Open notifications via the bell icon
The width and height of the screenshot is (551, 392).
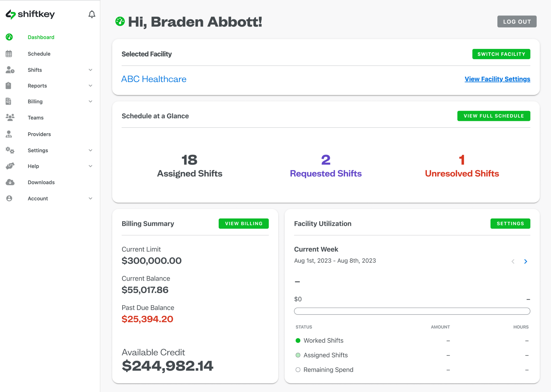(92, 14)
